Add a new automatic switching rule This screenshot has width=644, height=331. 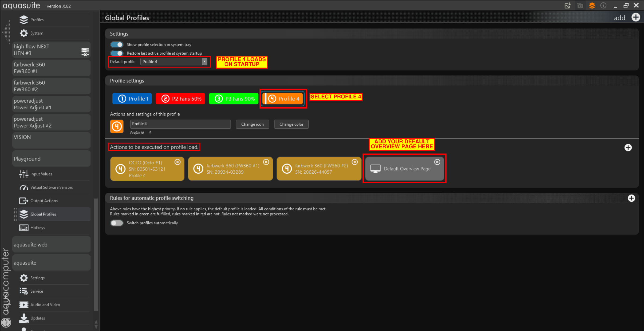tap(631, 198)
